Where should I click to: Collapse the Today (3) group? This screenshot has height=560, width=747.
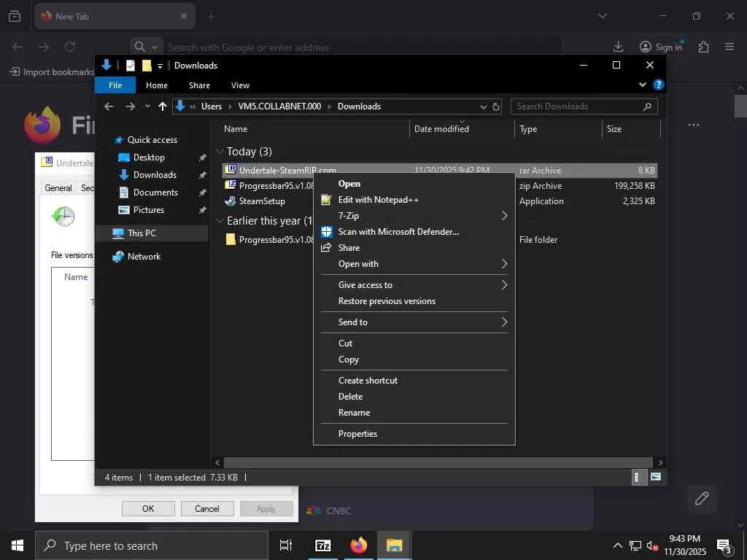tap(220, 152)
